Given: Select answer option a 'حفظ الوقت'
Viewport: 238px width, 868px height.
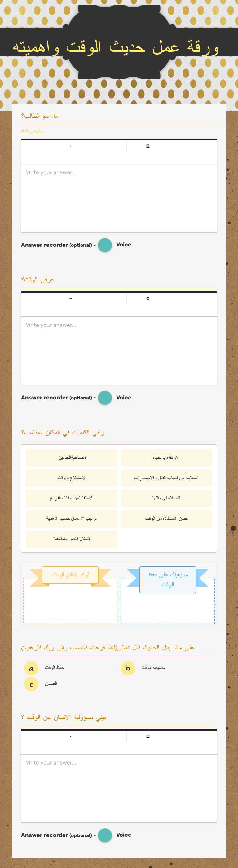Looking at the screenshot, I should [31, 668].
